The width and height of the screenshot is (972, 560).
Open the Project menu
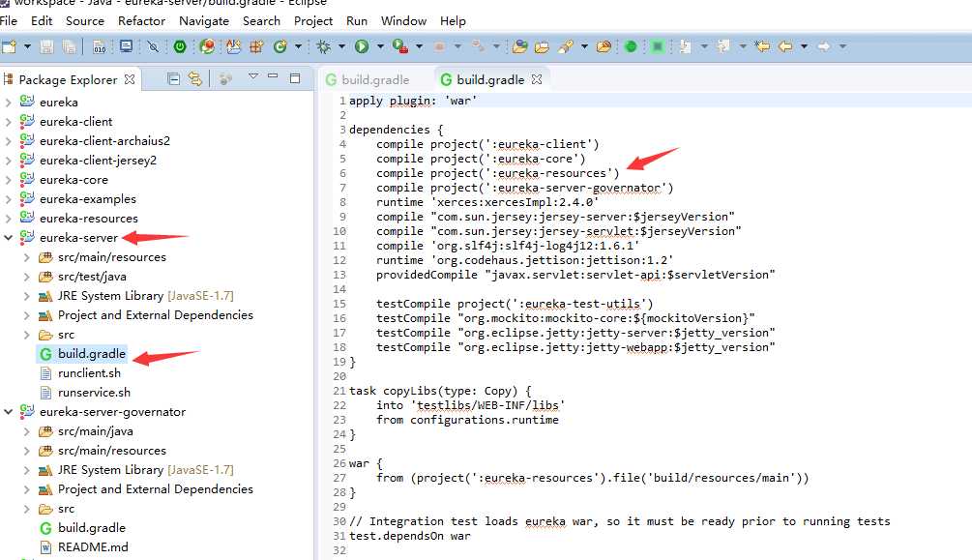click(x=313, y=21)
